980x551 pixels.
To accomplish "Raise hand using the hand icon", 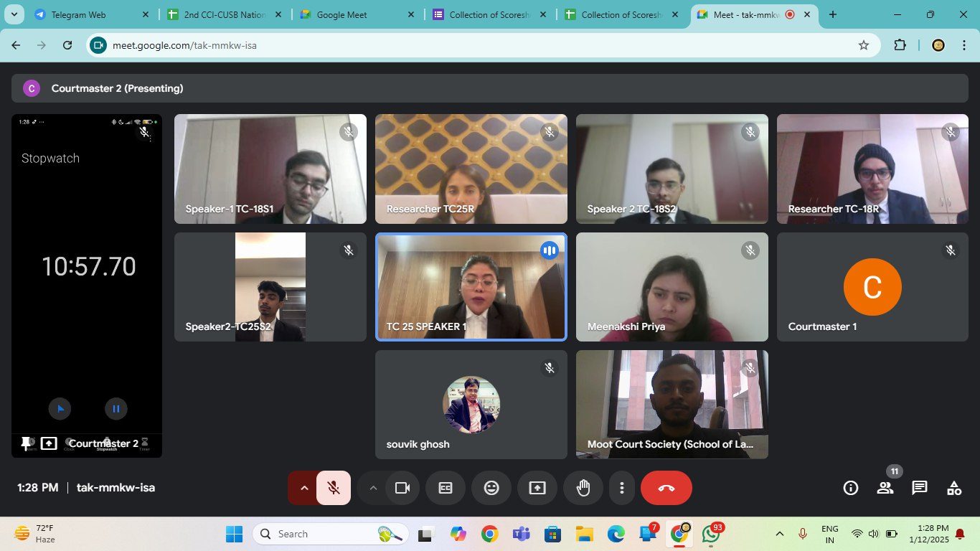I will pyautogui.click(x=583, y=488).
